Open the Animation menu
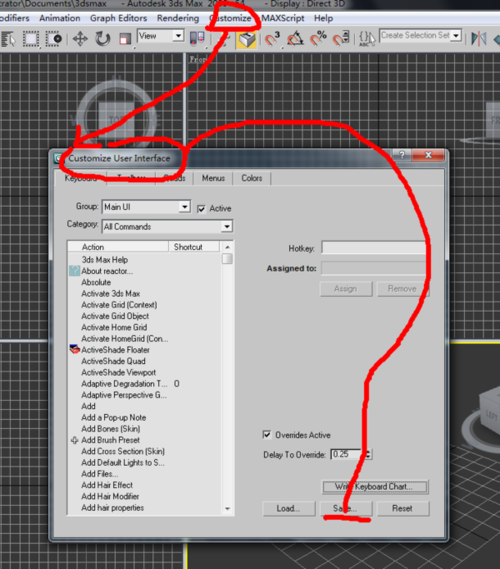Viewport: 500px width, 569px height. coord(60,18)
